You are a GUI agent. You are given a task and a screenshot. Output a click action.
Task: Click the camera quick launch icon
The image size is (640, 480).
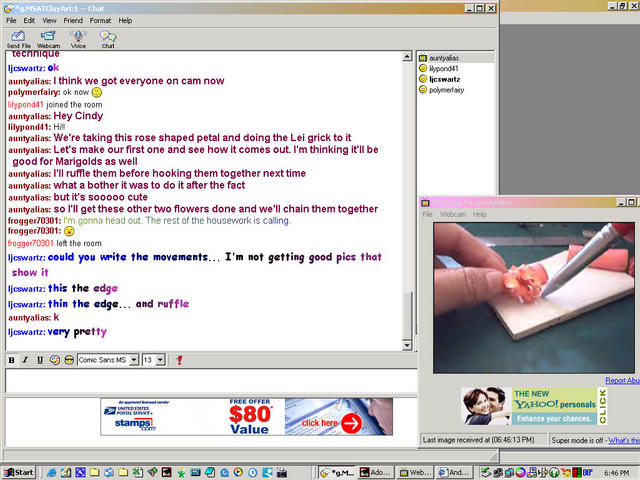click(282, 473)
